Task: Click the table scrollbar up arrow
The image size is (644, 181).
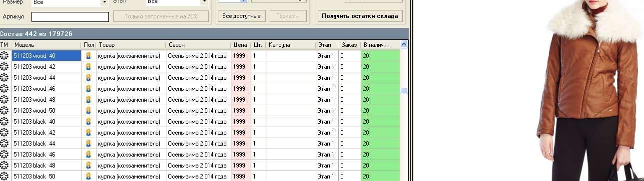Action: pyautogui.click(x=404, y=45)
